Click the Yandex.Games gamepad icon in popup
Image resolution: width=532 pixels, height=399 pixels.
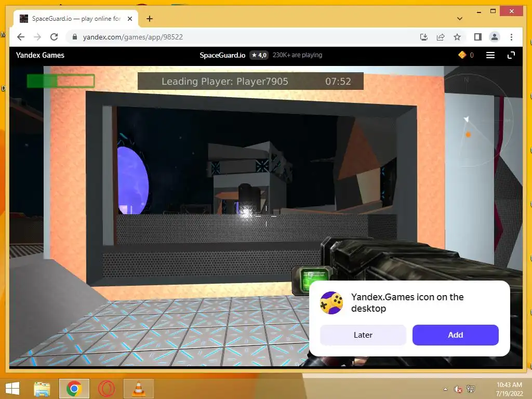[x=331, y=303]
